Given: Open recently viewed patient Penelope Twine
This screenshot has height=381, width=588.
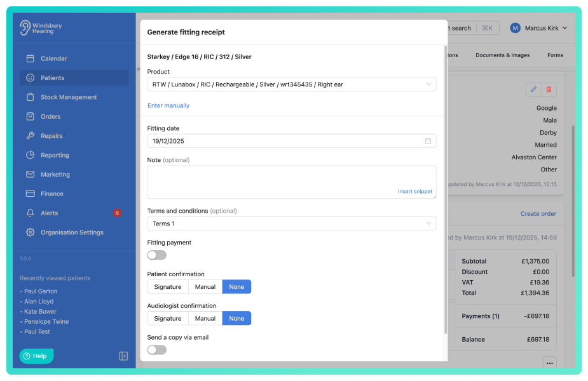Looking at the screenshot, I should (46, 321).
